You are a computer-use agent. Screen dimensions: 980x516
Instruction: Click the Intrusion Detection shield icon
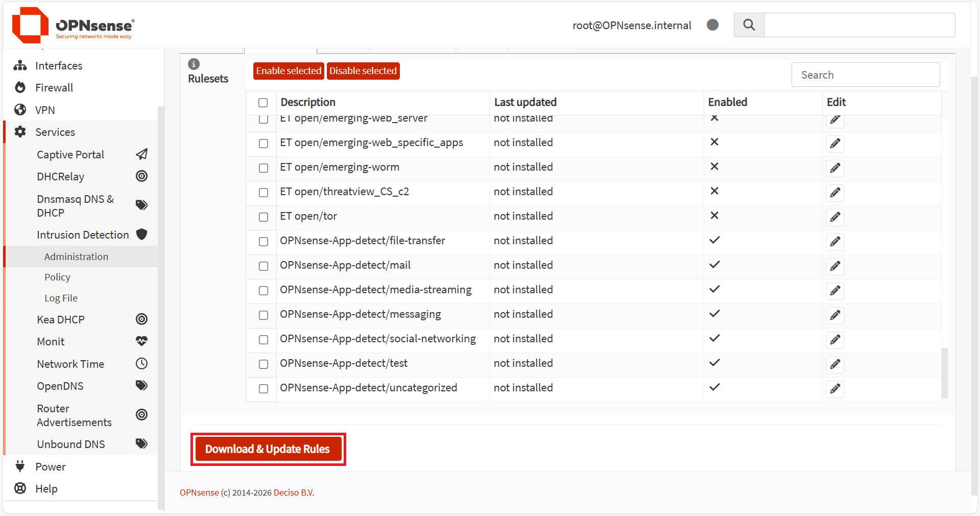(141, 234)
